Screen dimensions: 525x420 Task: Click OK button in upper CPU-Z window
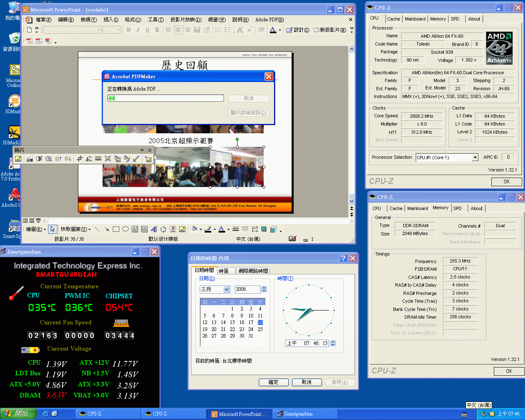coord(507,182)
